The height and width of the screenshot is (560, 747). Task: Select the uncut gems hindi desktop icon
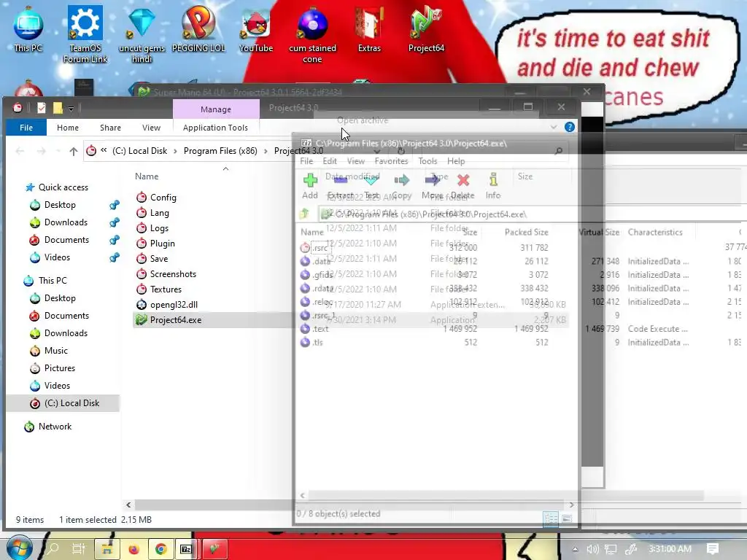[142, 34]
